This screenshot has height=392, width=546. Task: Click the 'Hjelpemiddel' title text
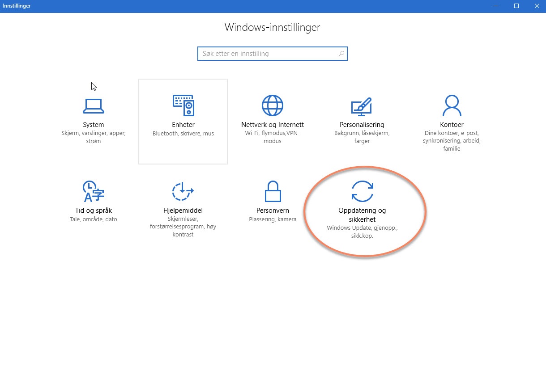183,211
